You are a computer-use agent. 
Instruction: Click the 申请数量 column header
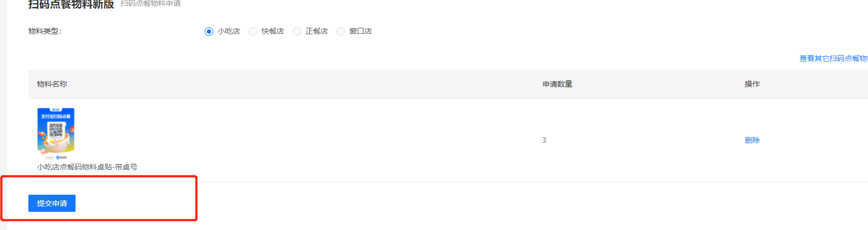point(557,84)
